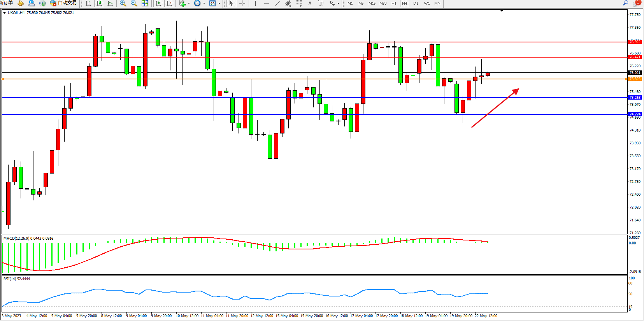Click the 新订单 new order button
This screenshot has height=321, width=644.
7,3
